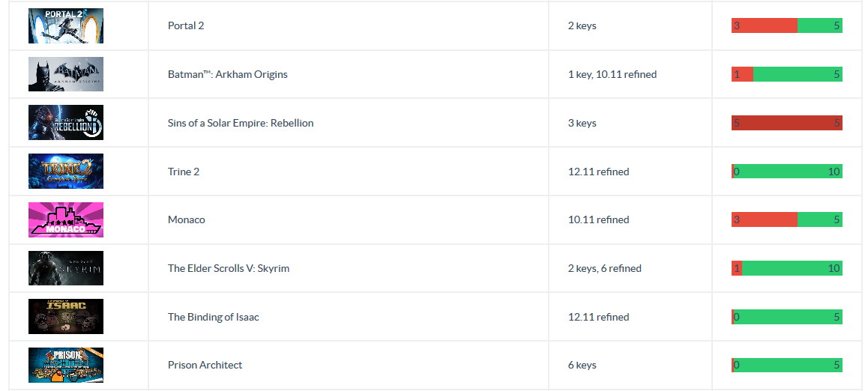
Task: Click the Prison Architect 6 keys price
Action: [x=582, y=365]
